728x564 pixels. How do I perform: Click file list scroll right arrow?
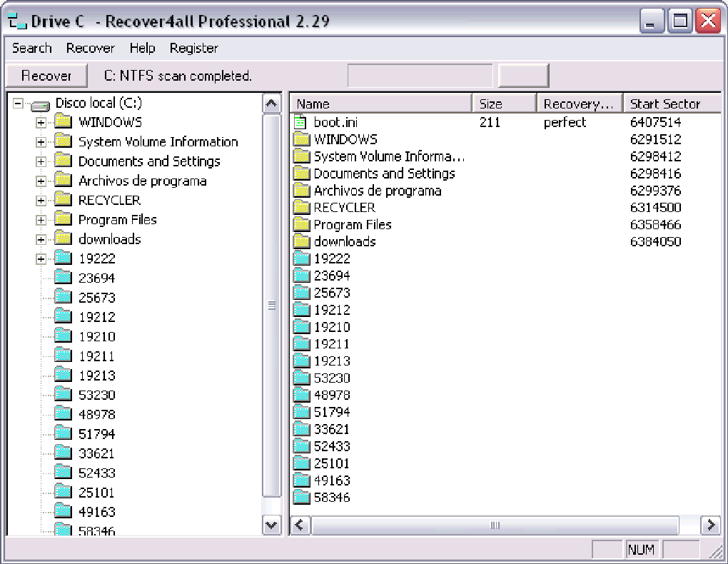tap(711, 525)
